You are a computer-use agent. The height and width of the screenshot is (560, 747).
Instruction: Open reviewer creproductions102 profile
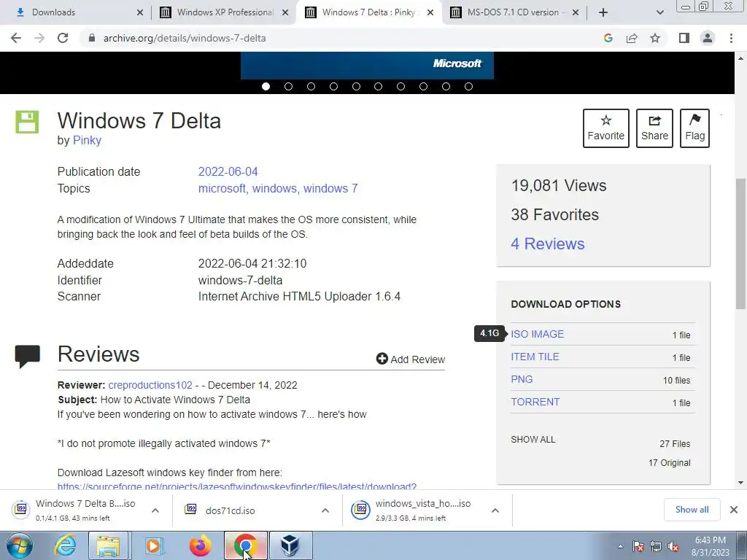150,385
